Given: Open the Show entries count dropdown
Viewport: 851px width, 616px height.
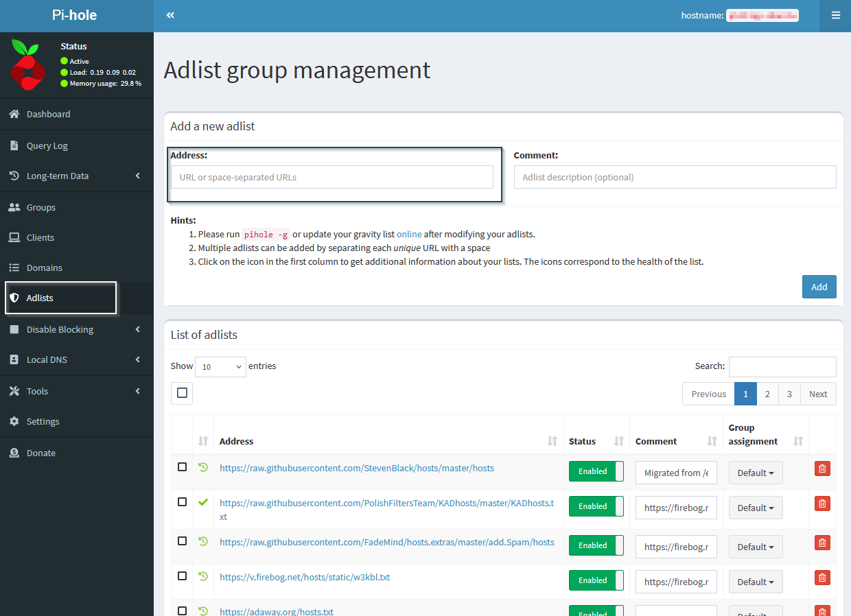Looking at the screenshot, I should pos(220,367).
